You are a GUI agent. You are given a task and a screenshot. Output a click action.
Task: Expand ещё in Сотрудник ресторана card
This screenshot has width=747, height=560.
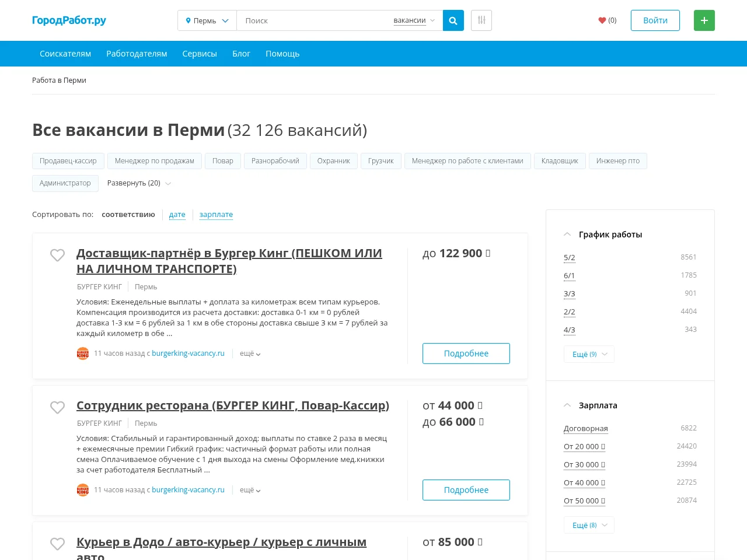click(x=250, y=490)
